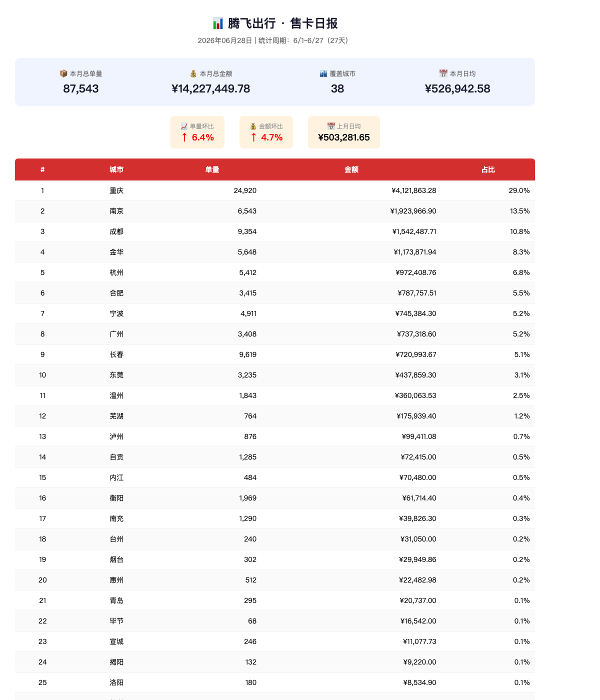Click the city cell 广州
The height and width of the screenshot is (700, 600).
[x=116, y=334]
